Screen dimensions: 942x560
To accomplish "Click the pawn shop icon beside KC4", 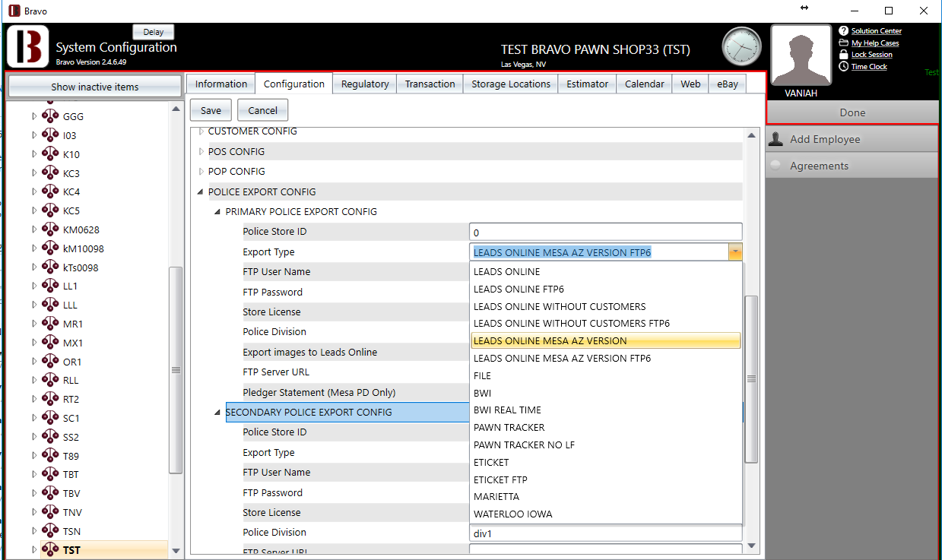I will 50,191.
